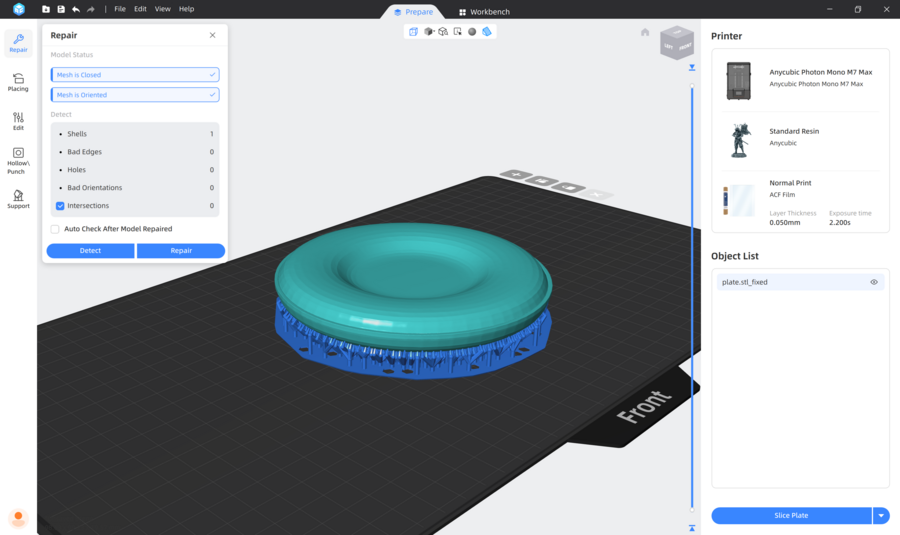
Task: Open the Hollow\Punch tool
Action: (18, 158)
